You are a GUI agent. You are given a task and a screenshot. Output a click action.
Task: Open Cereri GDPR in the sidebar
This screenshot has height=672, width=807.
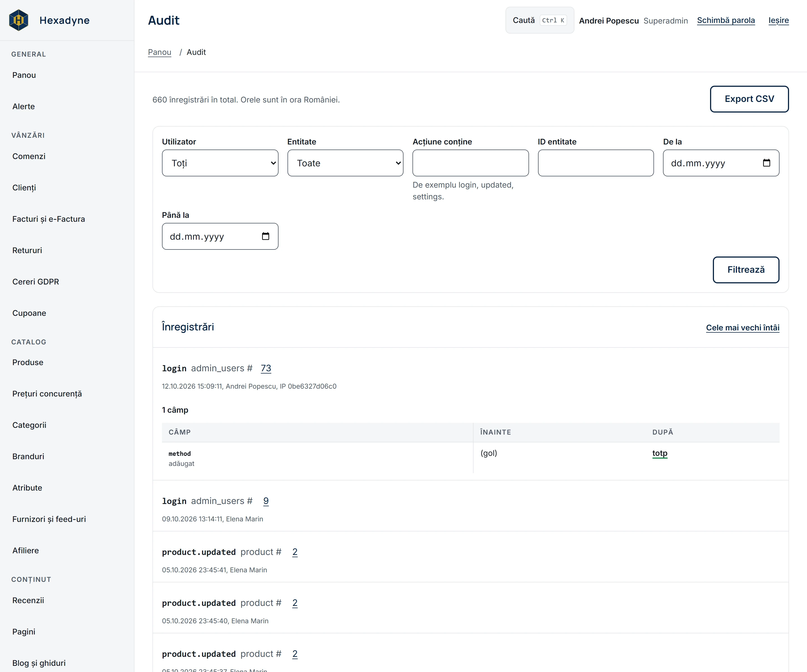point(36,281)
